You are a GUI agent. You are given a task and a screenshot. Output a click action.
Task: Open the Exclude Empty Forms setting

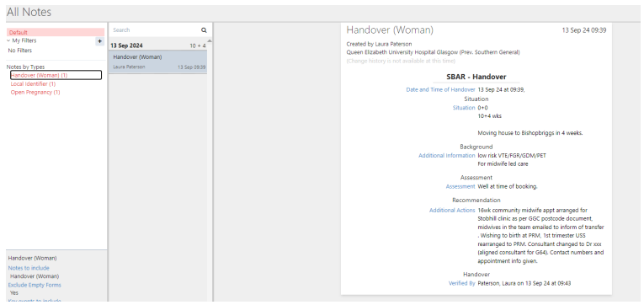[35, 285]
